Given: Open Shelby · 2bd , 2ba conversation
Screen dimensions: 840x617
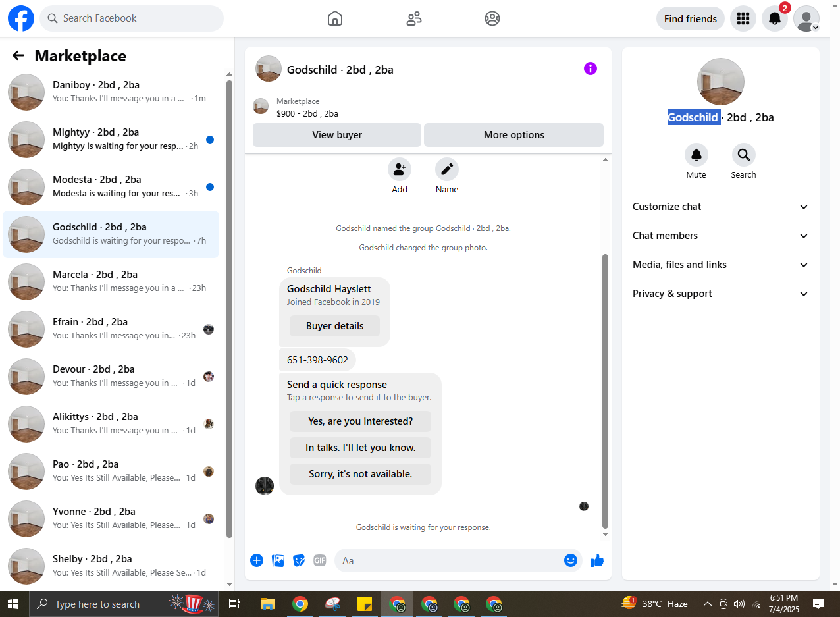Looking at the screenshot, I should 111,566.
